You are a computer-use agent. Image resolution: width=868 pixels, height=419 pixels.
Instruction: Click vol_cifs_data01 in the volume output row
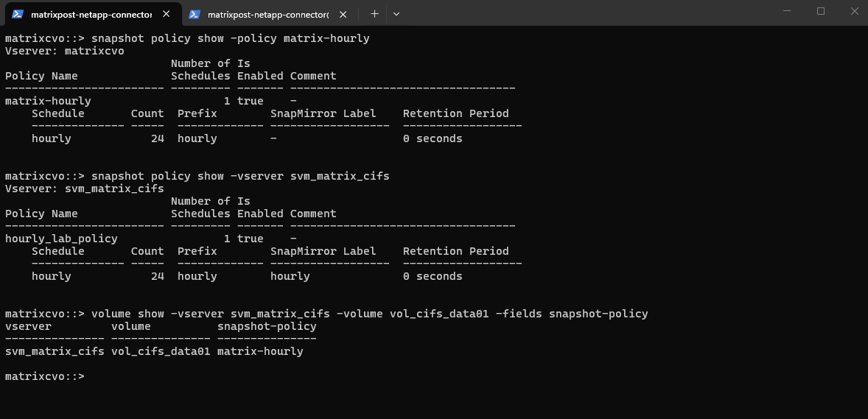(161, 351)
